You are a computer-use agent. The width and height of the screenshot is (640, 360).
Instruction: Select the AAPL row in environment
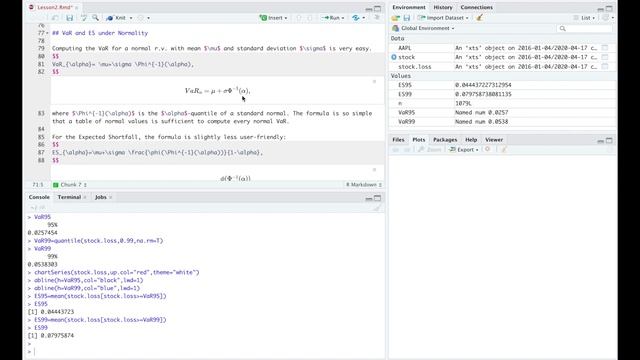[502, 48]
